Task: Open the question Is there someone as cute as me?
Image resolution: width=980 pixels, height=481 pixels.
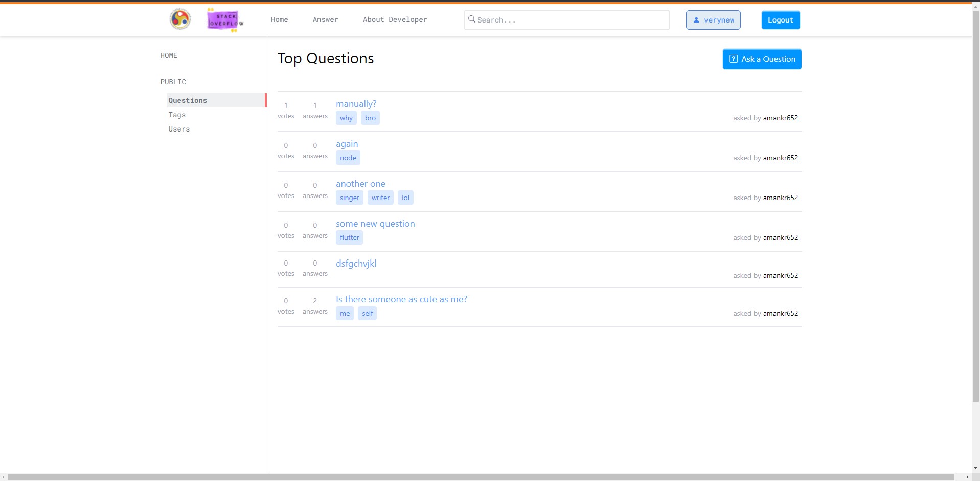Action: click(401, 299)
